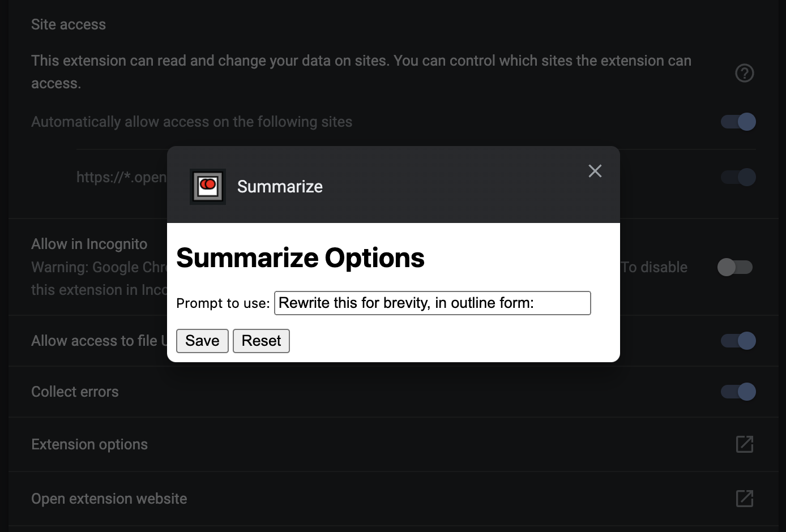
Task: Click into the Prompt to use text field
Action: point(432,303)
